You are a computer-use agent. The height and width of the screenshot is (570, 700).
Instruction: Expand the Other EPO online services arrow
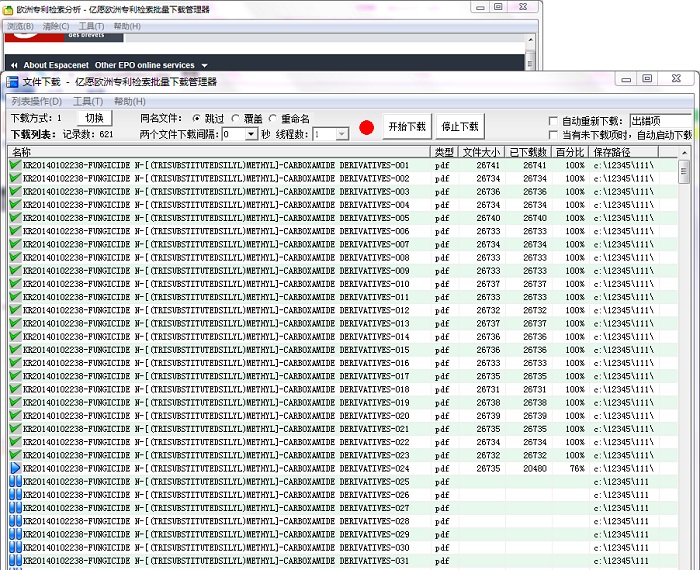pos(204,66)
